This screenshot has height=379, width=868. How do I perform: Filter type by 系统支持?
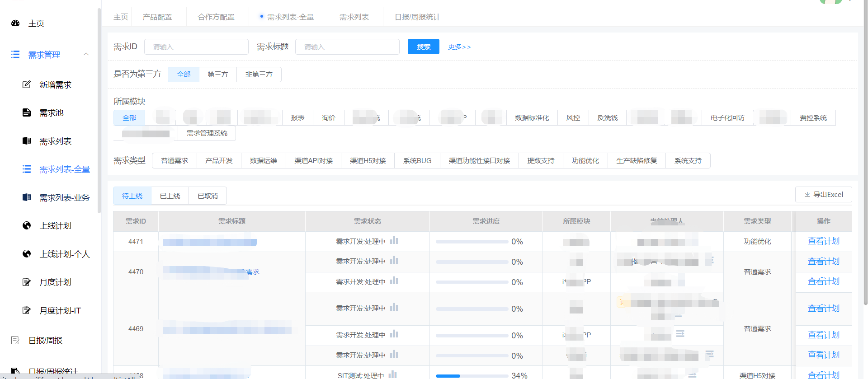[x=688, y=161]
